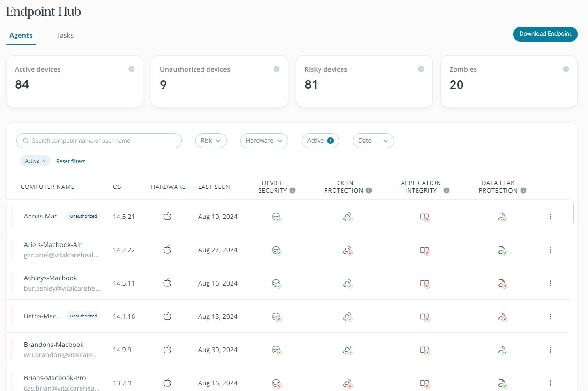
Task: Open the row actions menu for Brandons-Macbook
Action: pyautogui.click(x=551, y=350)
